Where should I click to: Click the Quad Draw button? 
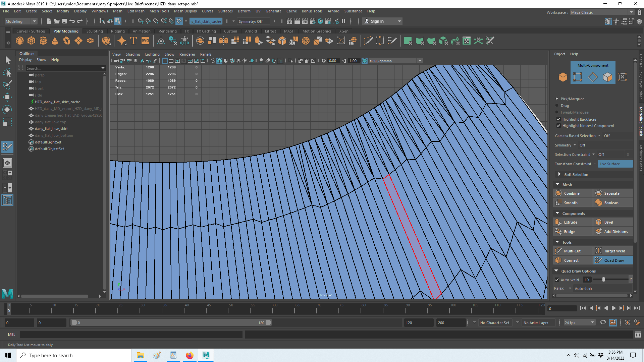pyautogui.click(x=613, y=260)
